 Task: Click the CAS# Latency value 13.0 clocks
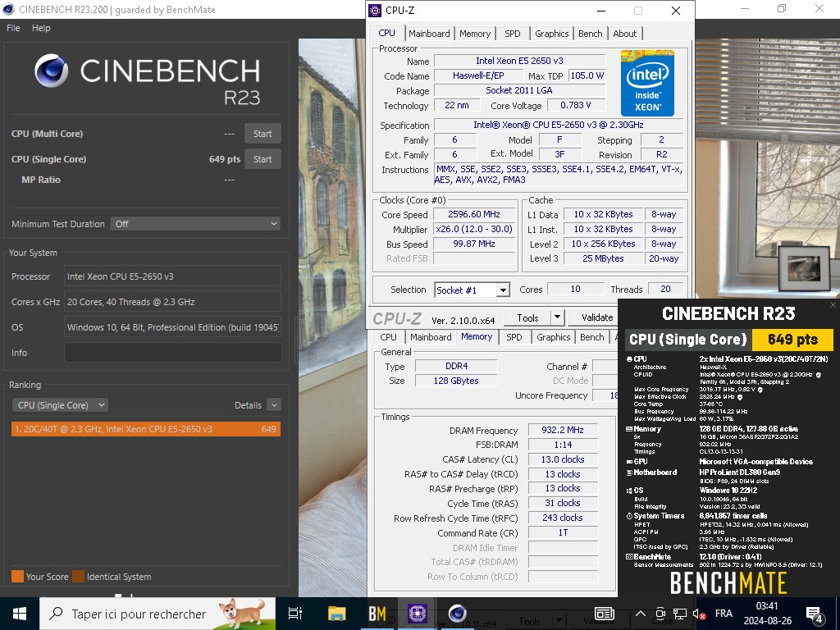click(x=563, y=459)
